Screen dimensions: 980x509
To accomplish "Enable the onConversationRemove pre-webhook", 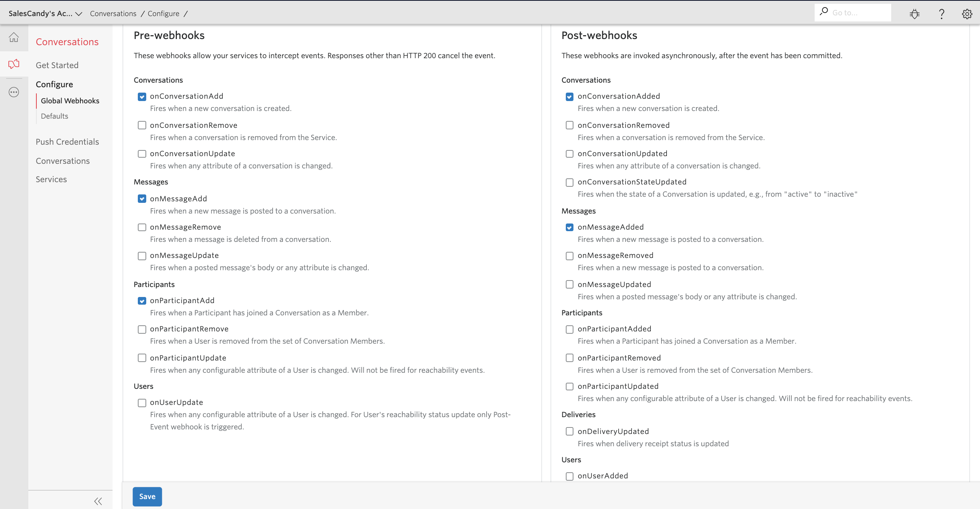I will point(142,125).
